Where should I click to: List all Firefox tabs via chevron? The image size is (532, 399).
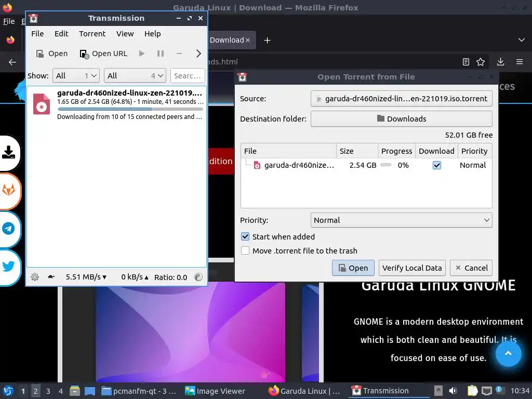(x=522, y=40)
